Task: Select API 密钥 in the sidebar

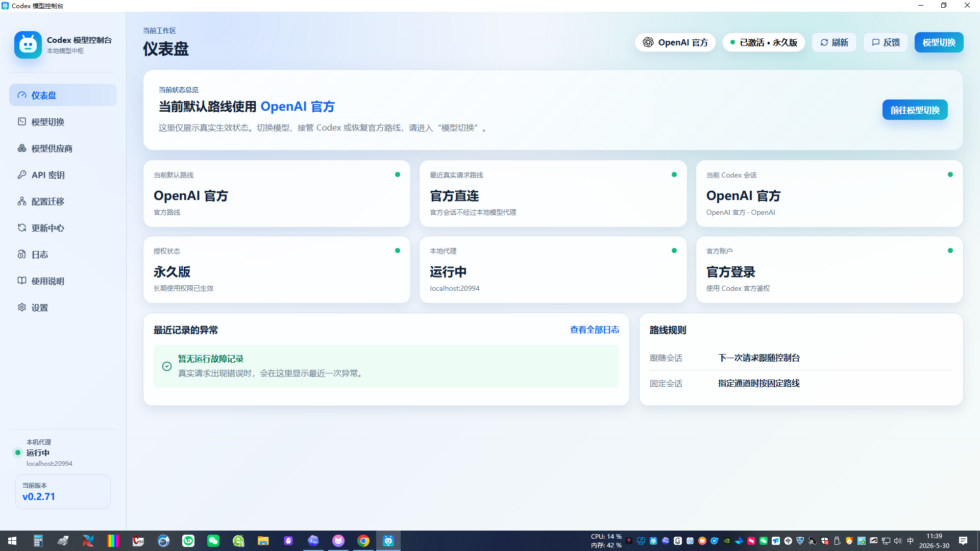Action: click(x=63, y=175)
